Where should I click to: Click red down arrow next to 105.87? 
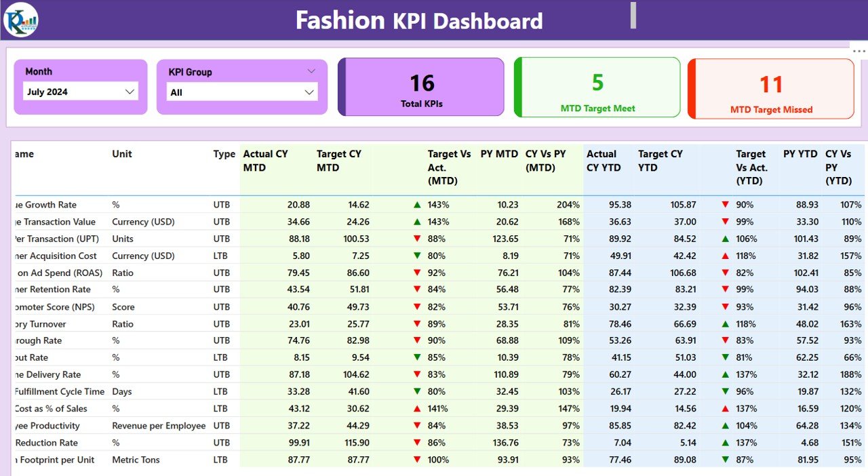click(726, 205)
